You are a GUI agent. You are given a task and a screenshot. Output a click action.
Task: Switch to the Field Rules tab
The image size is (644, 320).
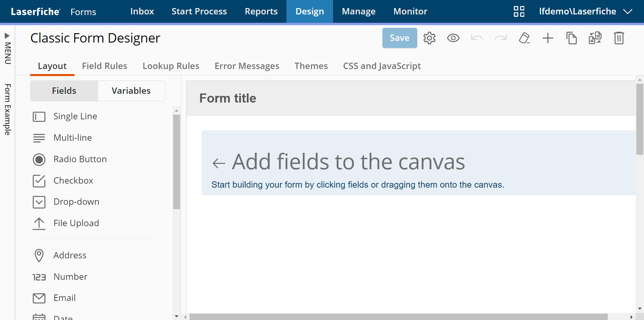[105, 66]
